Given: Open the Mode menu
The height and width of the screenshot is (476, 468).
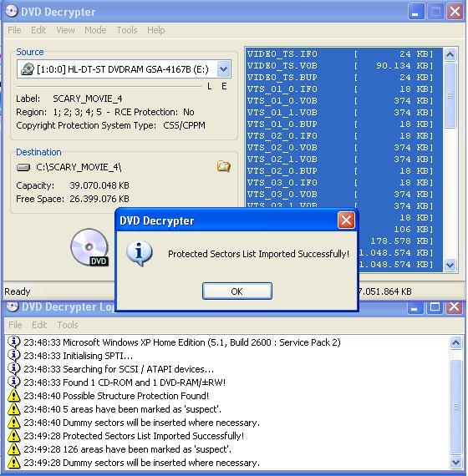Looking at the screenshot, I should click(x=95, y=30).
